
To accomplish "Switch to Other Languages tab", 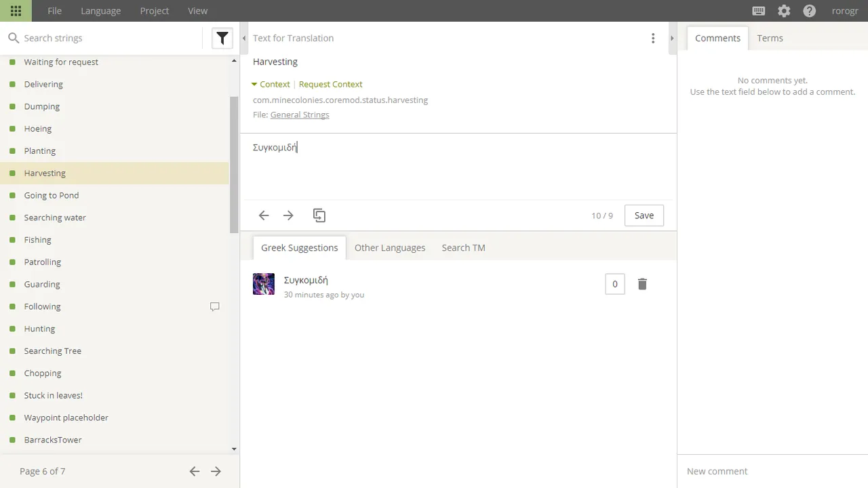I will point(390,247).
